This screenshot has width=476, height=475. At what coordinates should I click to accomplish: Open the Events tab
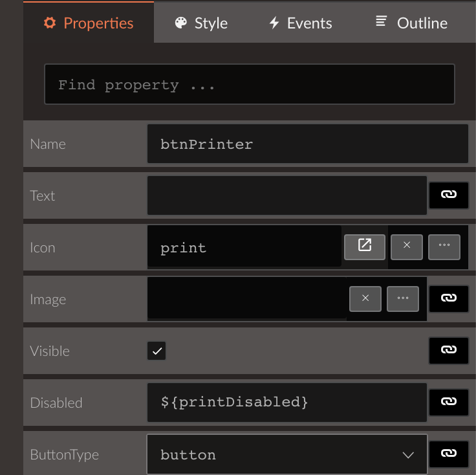point(300,23)
